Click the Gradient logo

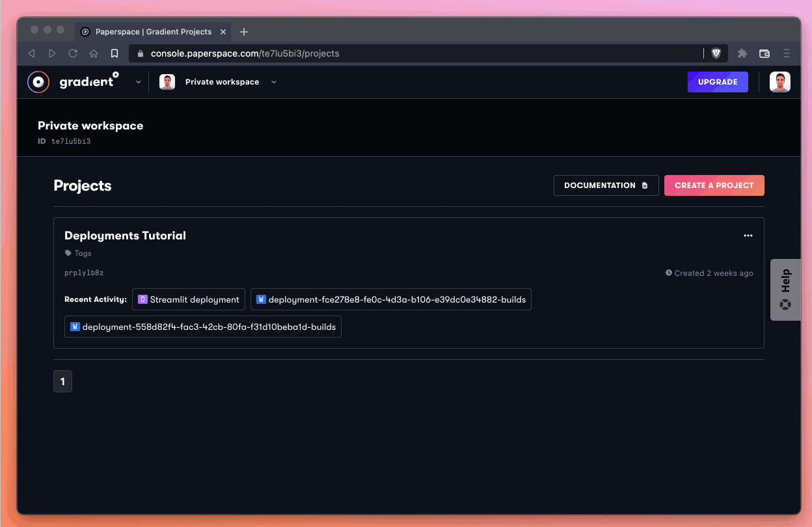(73, 82)
